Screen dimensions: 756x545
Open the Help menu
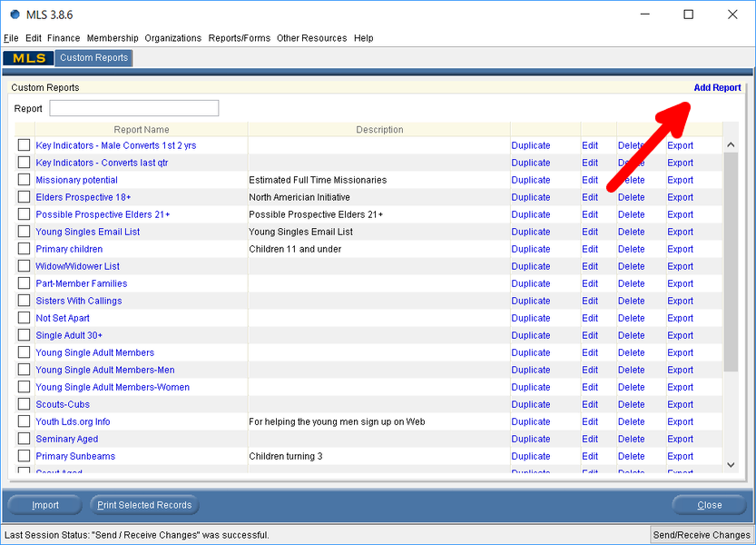point(364,38)
